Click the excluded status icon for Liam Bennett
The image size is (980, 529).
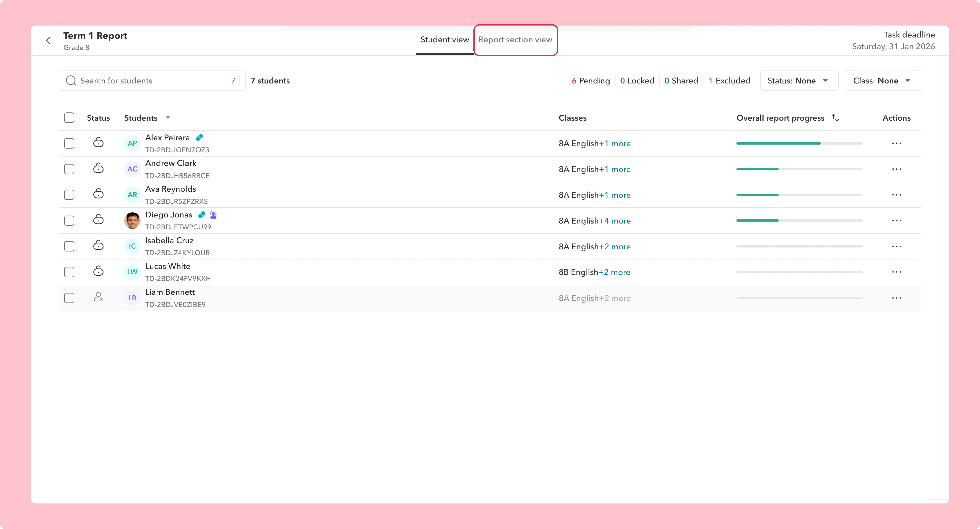click(99, 297)
